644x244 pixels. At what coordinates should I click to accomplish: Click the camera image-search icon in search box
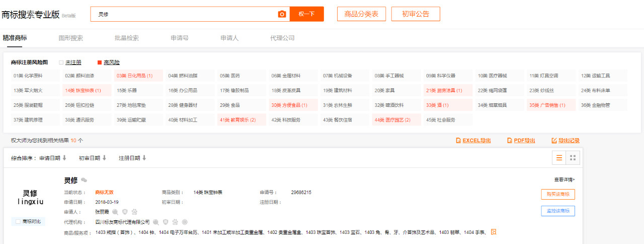(282, 14)
